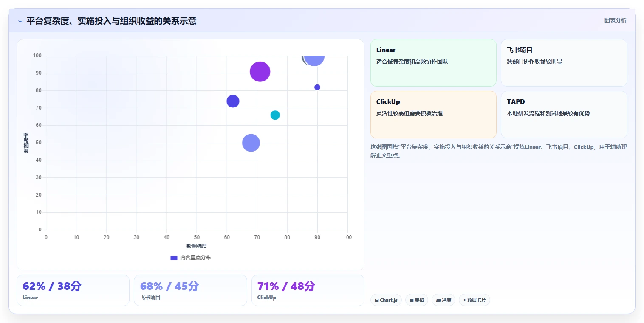Click the 表格 chip icon
Viewport: 644px width, 323px height.
tap(412, 301)
